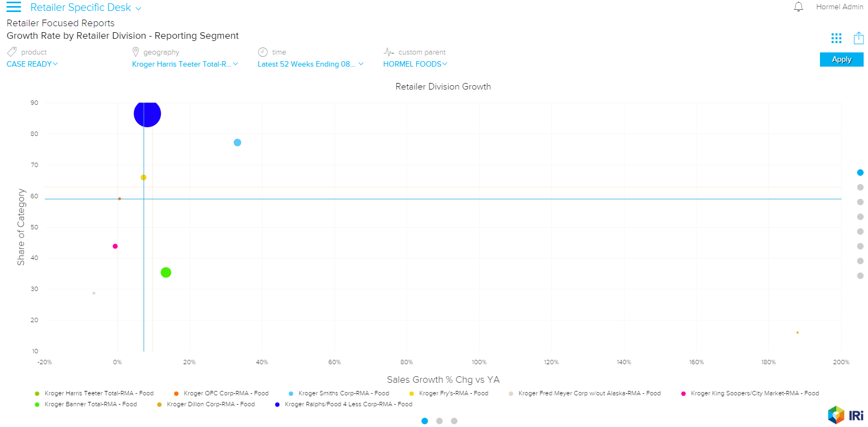The height and width of the screenshot is (427, 868).
Task: Click the Apply button
Action: coord(841,60)
